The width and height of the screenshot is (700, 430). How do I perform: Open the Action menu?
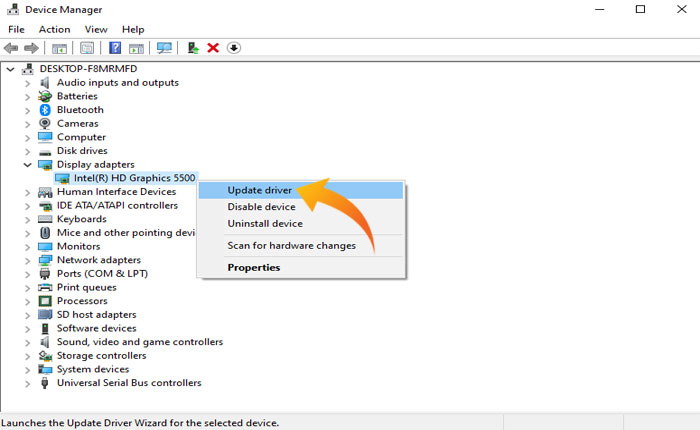point(54,29)
